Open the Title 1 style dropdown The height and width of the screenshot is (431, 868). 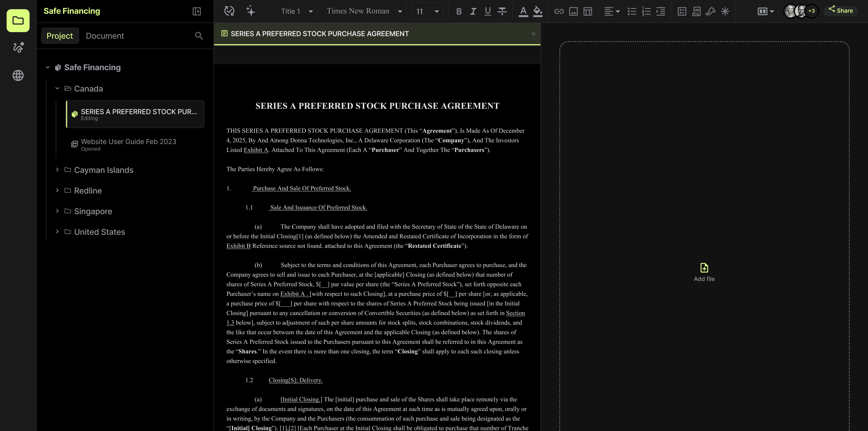click(297, 11)
